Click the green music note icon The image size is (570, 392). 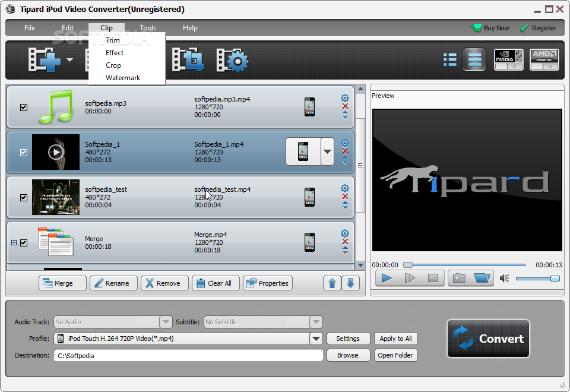56,107
